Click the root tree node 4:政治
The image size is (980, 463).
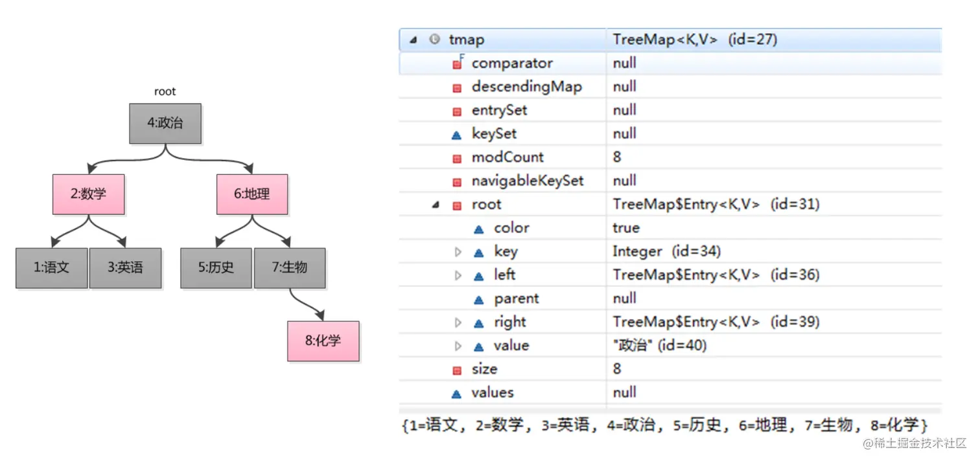click(165, 124)
